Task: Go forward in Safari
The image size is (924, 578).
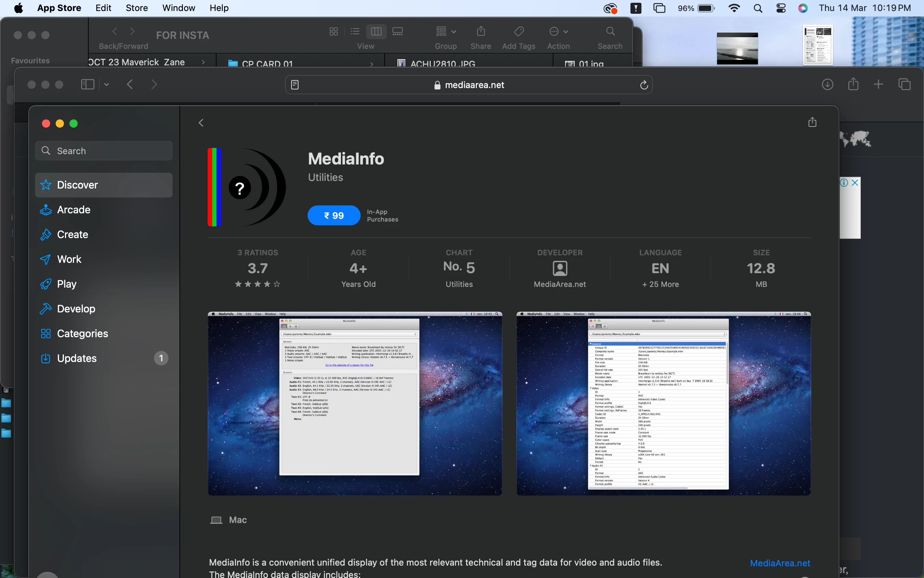Action: [154, 85]
